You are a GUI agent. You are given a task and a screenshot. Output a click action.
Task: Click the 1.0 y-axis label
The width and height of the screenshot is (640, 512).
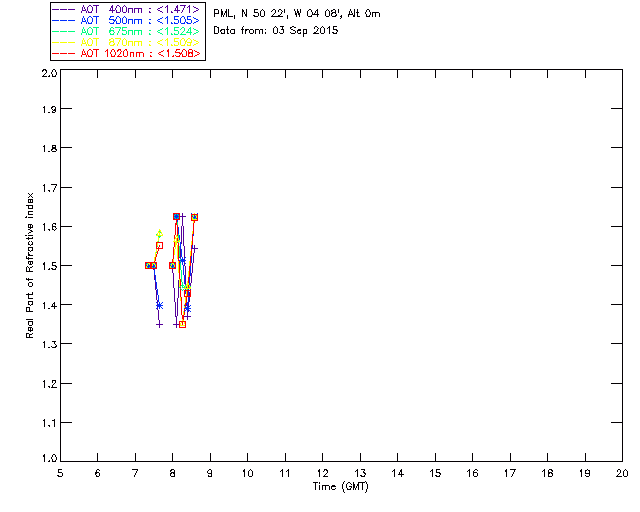(49, 458)
